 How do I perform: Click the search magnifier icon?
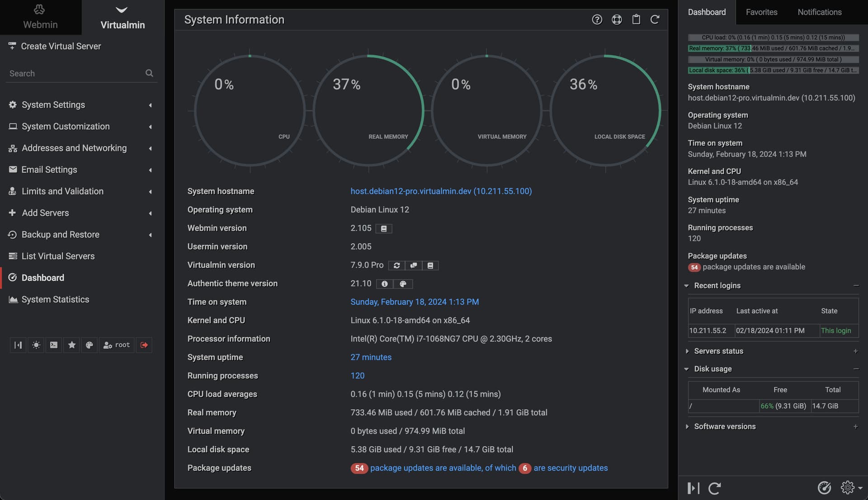pyautogui.click(x=149, y=73)
